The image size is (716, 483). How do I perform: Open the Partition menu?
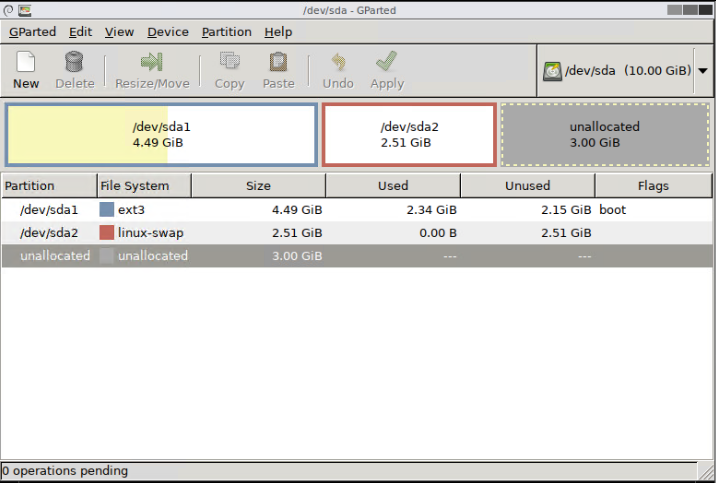pos(226,32)
